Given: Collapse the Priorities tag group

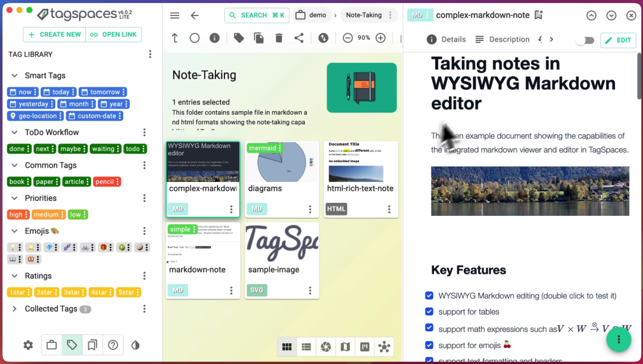Looking at the screenshot, I should tap(14, 198).
